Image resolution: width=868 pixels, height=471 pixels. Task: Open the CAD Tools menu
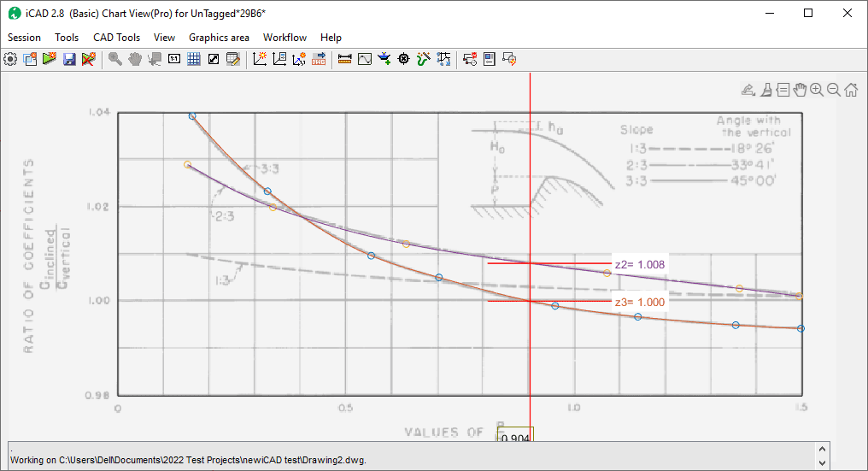pyautogui.click(x=116, y=38)
